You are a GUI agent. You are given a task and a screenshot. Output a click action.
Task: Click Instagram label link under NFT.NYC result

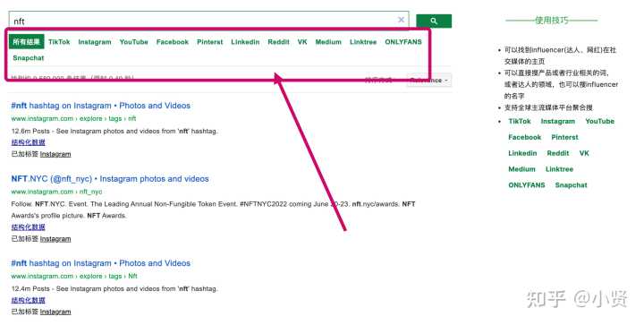coord(55,239)
